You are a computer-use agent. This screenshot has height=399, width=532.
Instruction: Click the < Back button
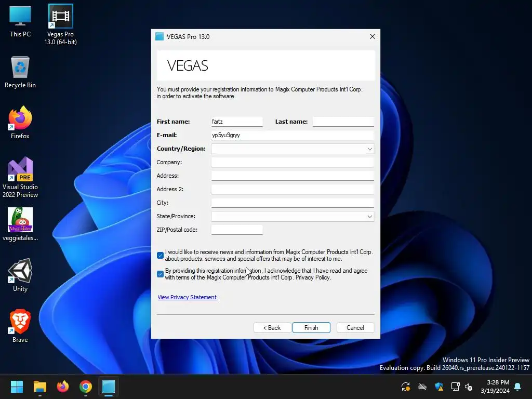click(x=272, y=328)
